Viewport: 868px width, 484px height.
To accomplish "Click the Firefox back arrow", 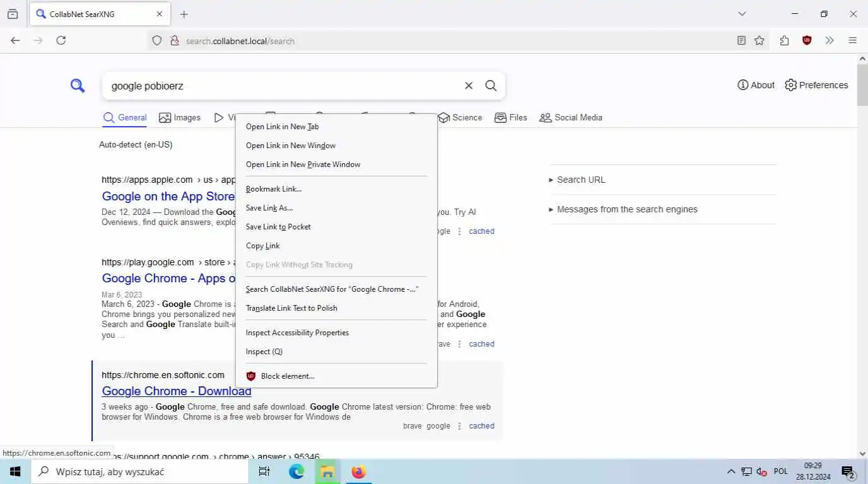I will [15, 40].
